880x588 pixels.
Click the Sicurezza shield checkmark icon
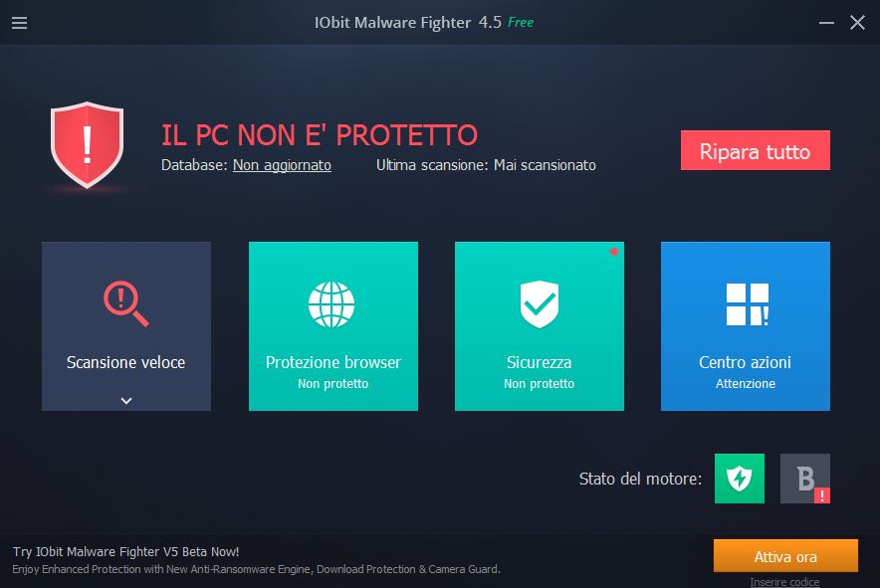(540, 304)
